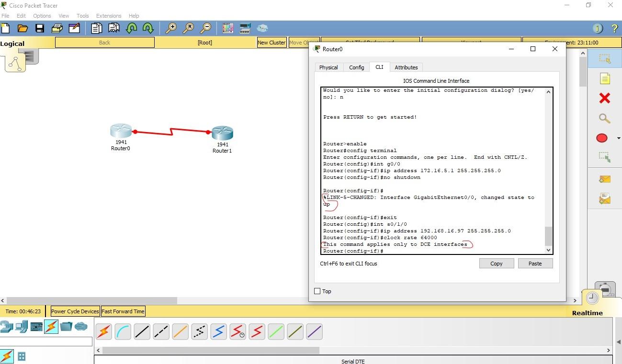This screenshot has height=364, width=622.
Task: Open the Extensions menu
Action: (x=109, y=16)
